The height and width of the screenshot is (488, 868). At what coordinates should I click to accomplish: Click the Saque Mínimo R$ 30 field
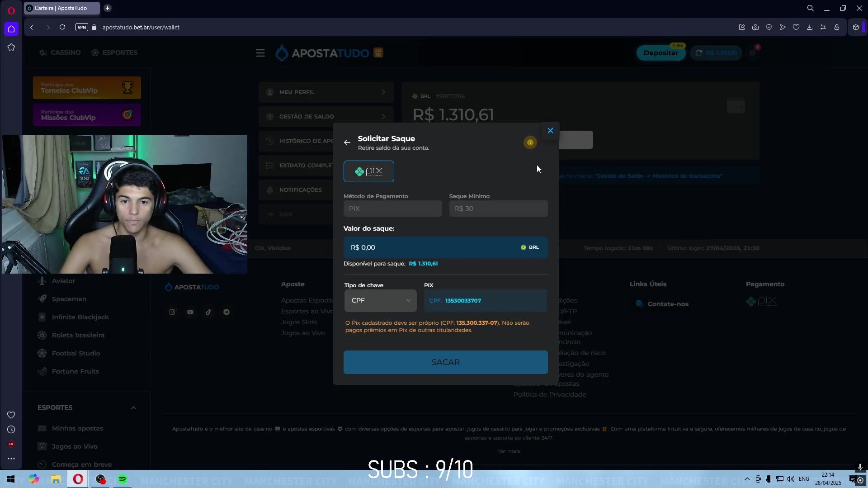(x=498, y=208)
